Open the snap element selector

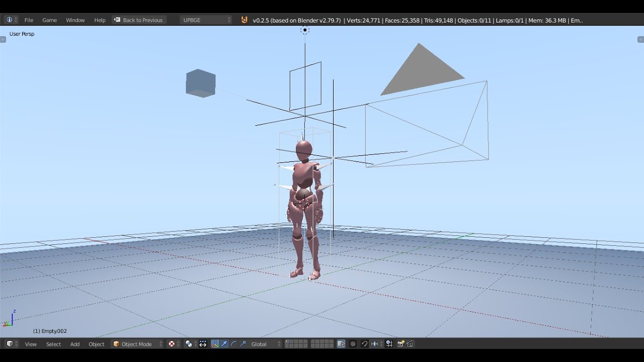[x=376, y=344]
